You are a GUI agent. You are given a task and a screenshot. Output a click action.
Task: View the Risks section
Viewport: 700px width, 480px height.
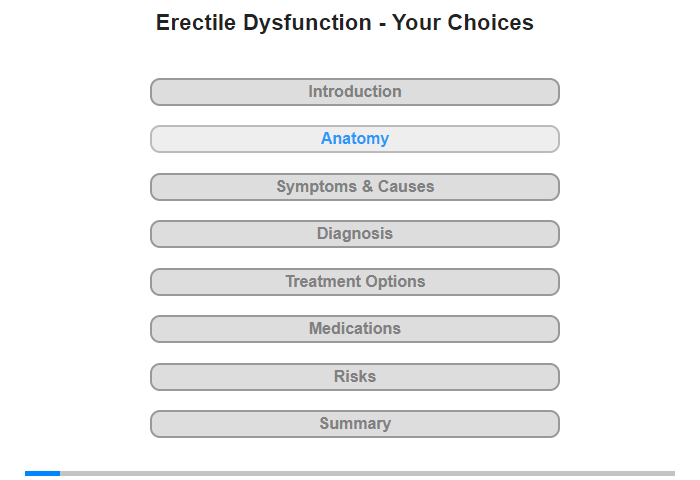coord(354,377)
